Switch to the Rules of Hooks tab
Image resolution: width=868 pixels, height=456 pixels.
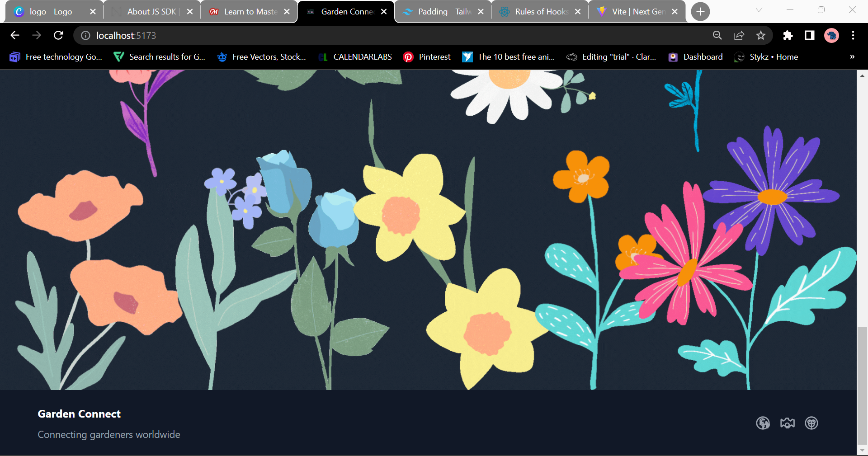(538, 11)
